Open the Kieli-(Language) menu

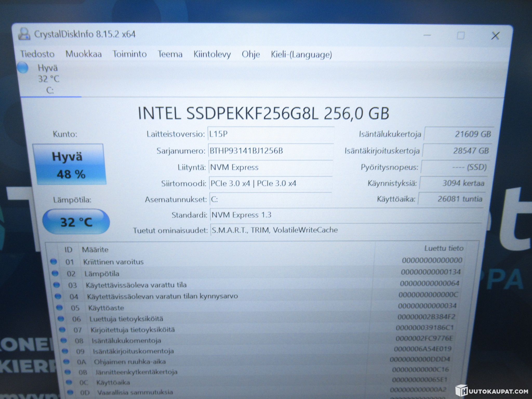tap(302, 55)
